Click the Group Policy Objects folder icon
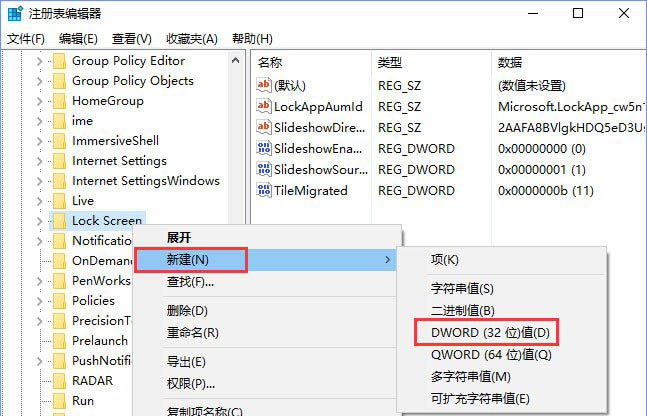This screenshot has height=416, width=647. click(59, 81)
